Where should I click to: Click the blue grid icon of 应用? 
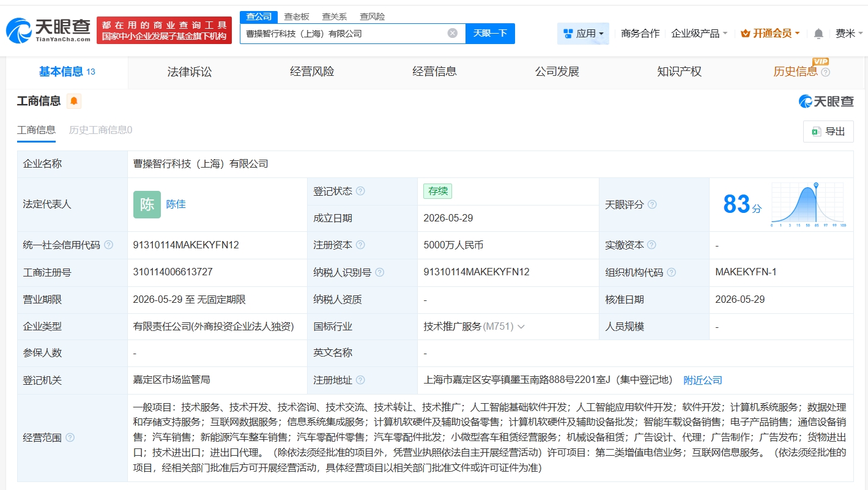pos(568,34)
